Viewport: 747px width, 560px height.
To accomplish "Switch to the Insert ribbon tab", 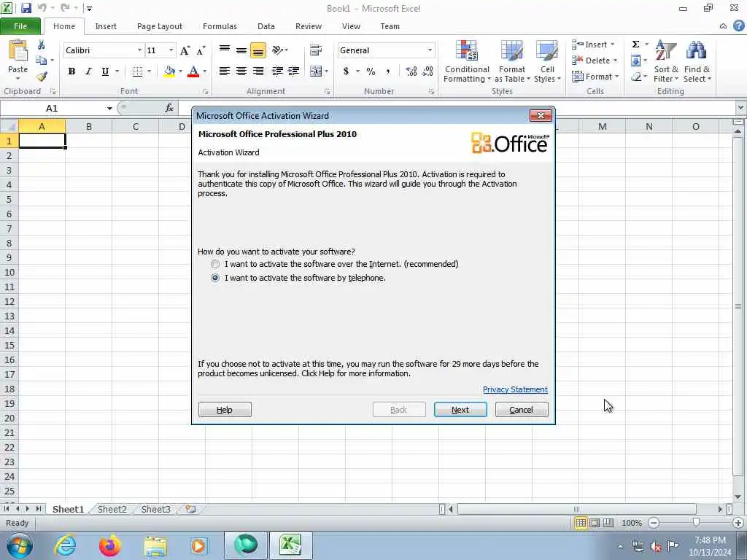I will [x=106, y=26].
